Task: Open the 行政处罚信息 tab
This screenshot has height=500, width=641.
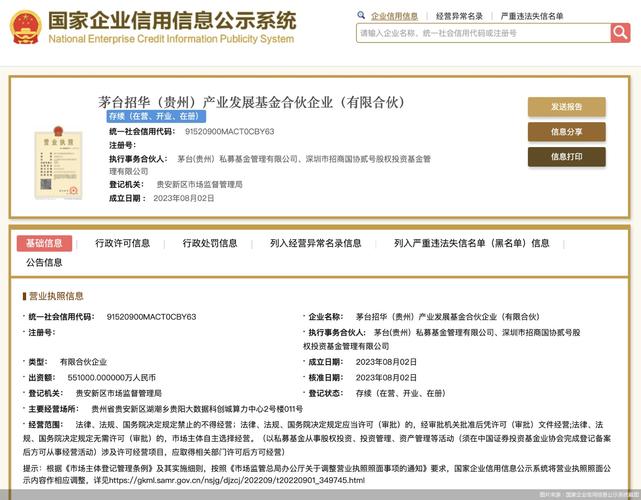Action: click(210, 243)
